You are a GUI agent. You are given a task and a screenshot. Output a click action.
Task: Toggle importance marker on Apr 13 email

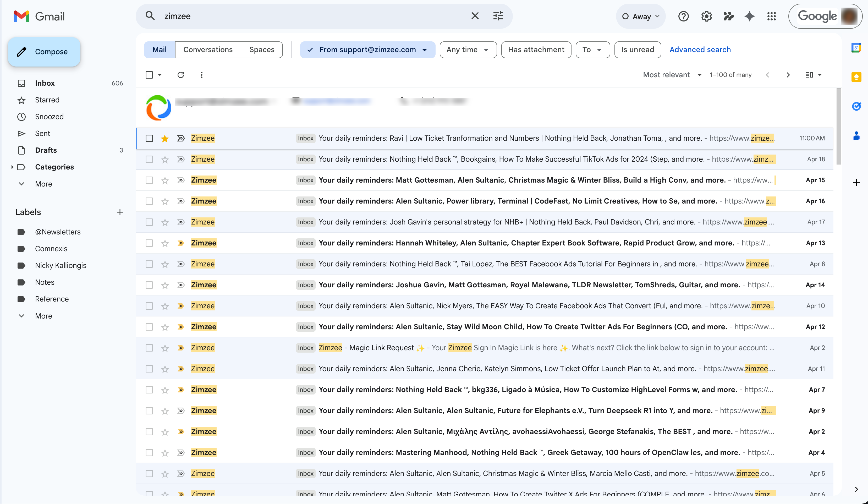click(x=180, y=243)
